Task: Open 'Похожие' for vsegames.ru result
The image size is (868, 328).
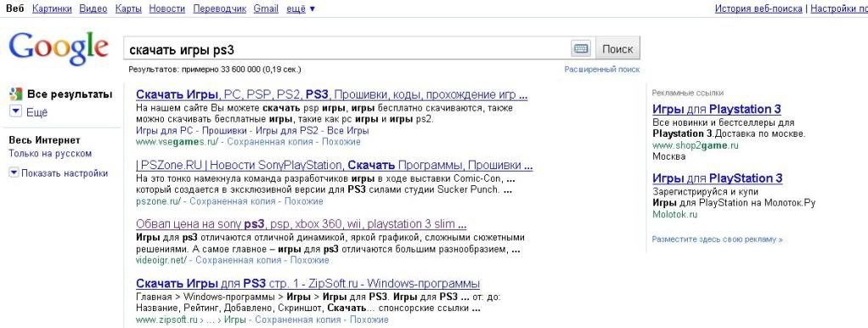Action: pyautogui.click(x=342, y=142)
